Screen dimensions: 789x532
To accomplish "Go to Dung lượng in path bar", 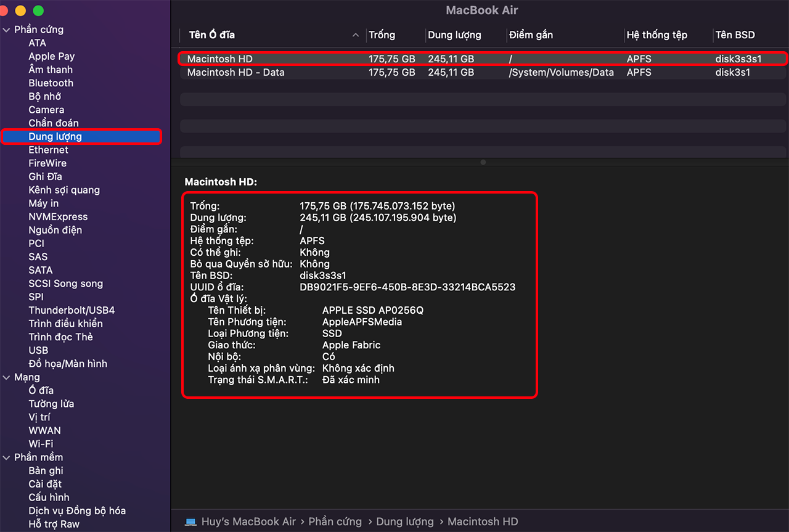I will coord(405,522).
